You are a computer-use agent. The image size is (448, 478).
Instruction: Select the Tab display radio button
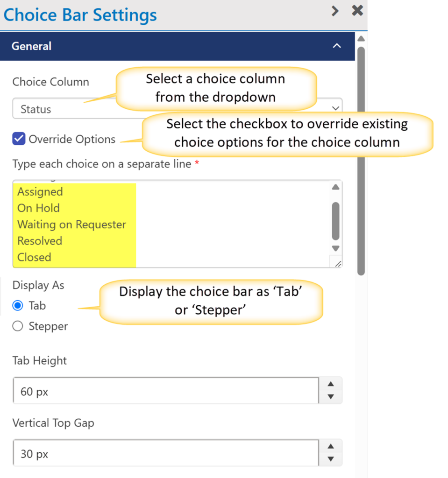point(18,306)
